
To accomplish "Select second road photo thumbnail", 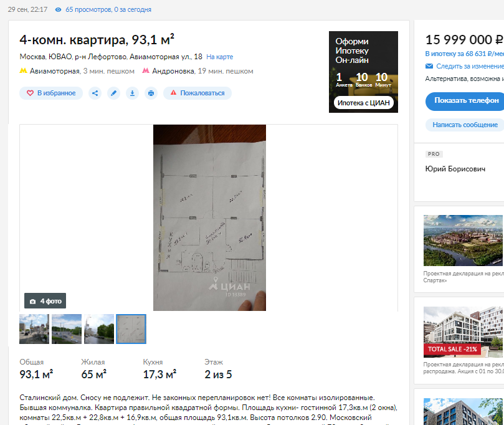I will pyautogui.click(x=67, y=329).
